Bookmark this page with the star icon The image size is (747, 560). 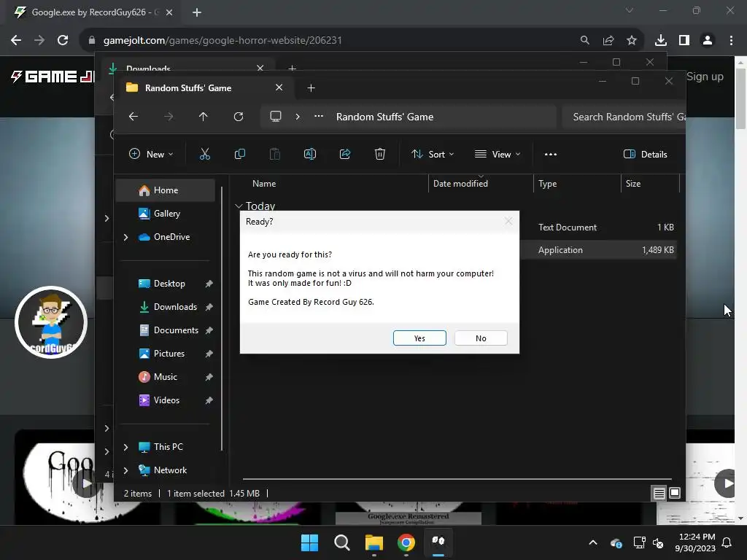point(631,41)
